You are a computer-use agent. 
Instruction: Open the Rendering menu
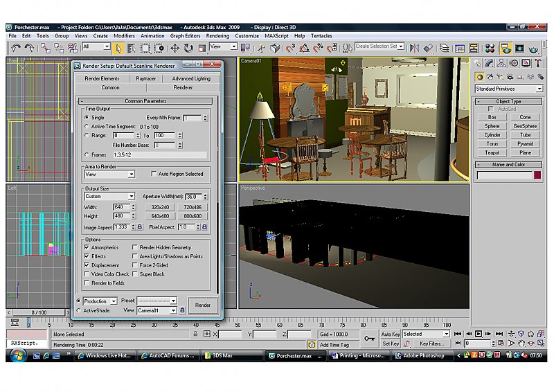coord(217,36)
